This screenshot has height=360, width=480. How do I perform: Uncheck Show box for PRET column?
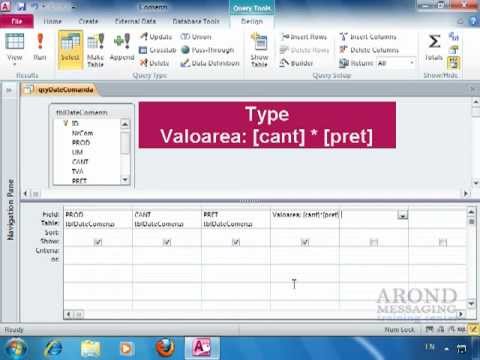236,242
